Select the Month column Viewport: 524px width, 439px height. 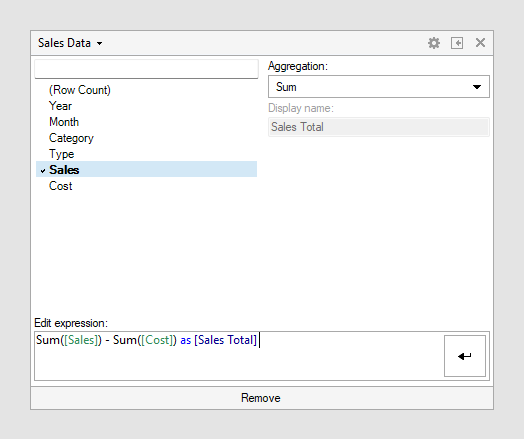[x=64, y=122]
